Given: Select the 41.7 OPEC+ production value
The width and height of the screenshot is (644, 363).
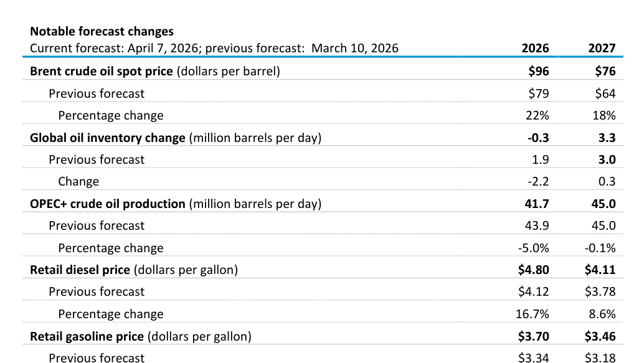Looking at the screenshot, I should pyautogui.click(x=536, y=204).
